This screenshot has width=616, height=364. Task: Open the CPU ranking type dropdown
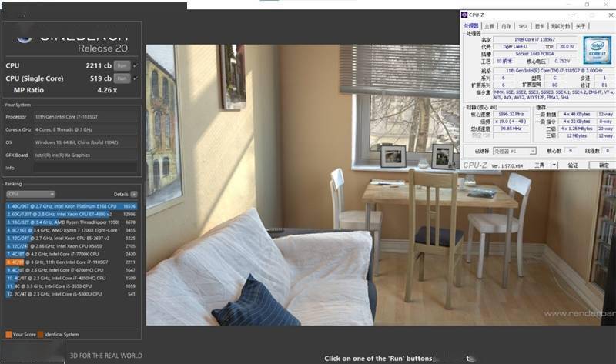[31, 194]
